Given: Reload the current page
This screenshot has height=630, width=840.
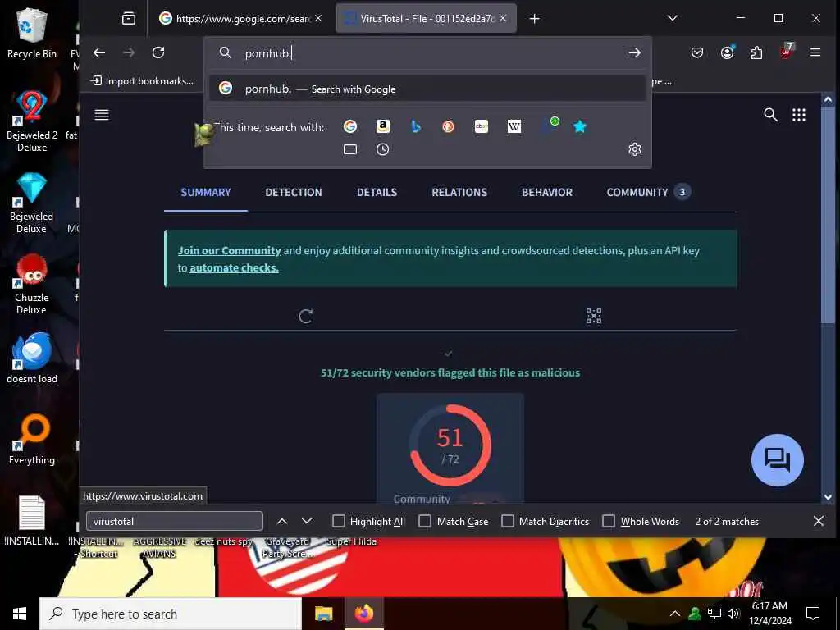Looking at the screenshot, I should click(x=158, y=52).
